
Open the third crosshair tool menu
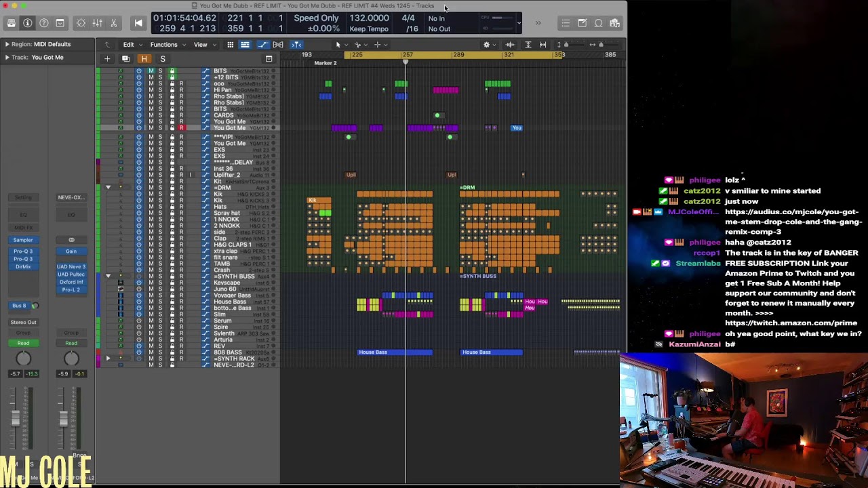(x=380, y=45)
